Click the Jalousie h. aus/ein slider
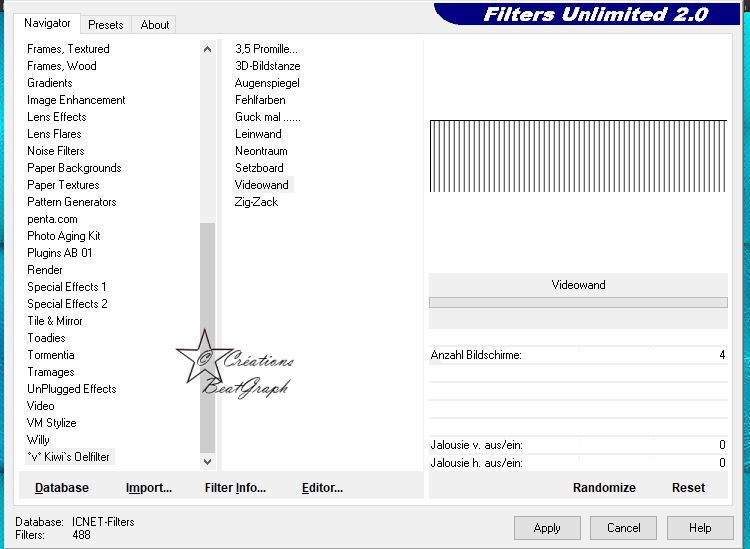This screenshot has width=750, height=549. click(x=578, y=462)
